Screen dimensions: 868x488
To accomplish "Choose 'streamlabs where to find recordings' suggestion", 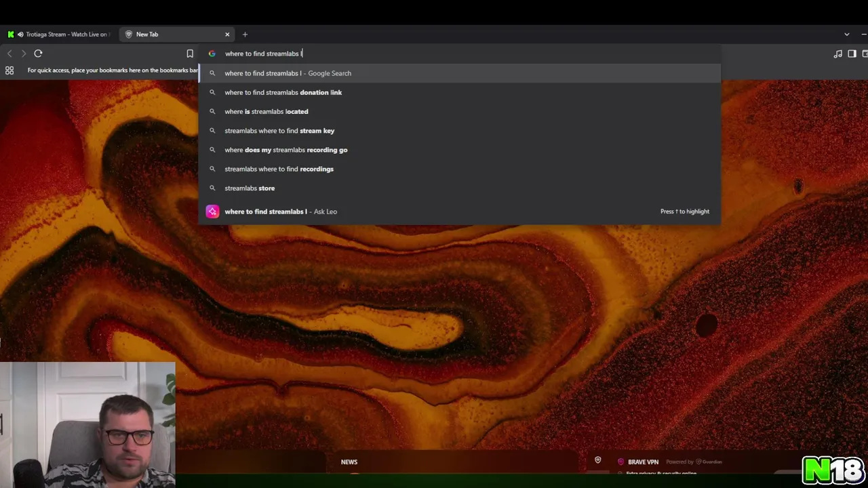I will [460, 169].
